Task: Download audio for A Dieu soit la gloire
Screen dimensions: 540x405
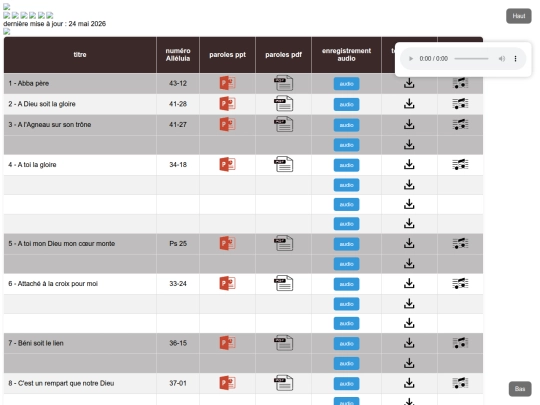Action: 409,104
